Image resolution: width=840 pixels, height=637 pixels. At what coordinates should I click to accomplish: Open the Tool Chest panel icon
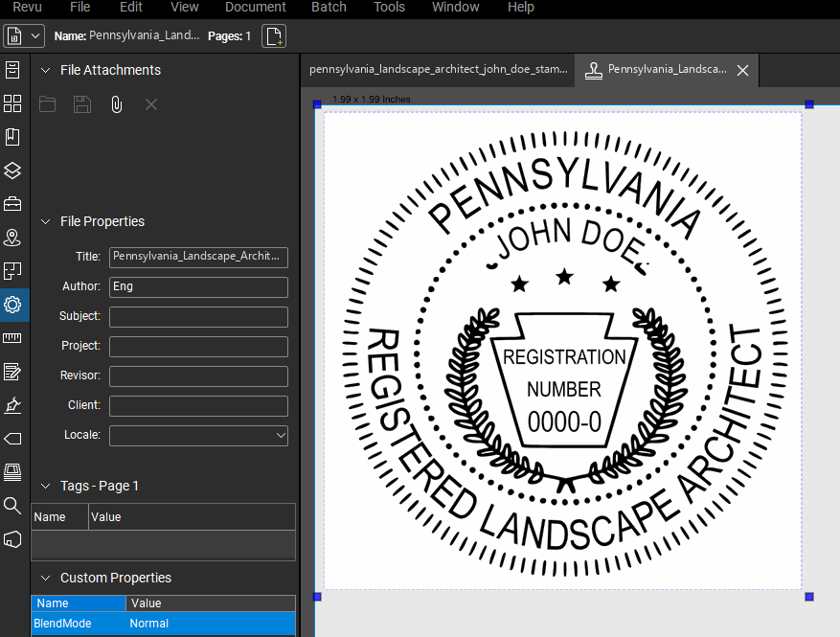[x=12, y=204]
